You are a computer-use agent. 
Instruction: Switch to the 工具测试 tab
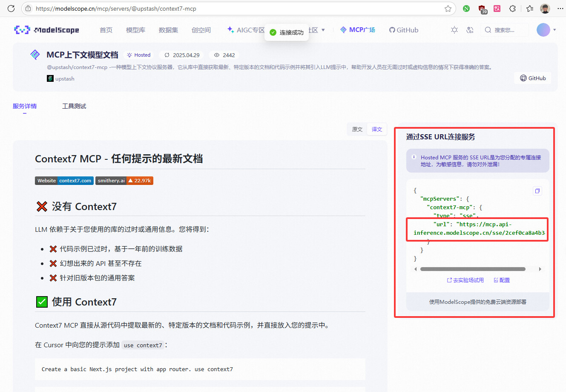tap(74, 106)
